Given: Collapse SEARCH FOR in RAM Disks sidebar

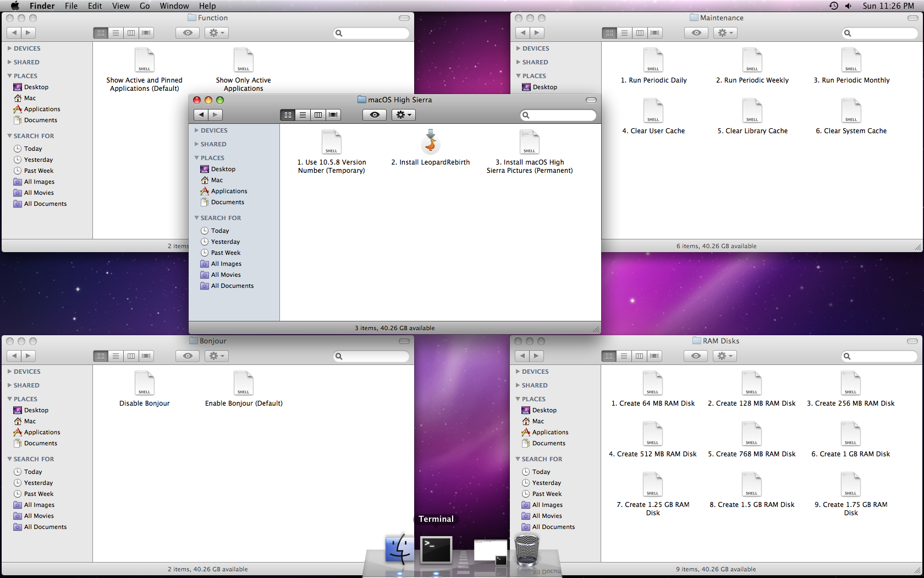Looking at the screenshot, I should (518, 459).
